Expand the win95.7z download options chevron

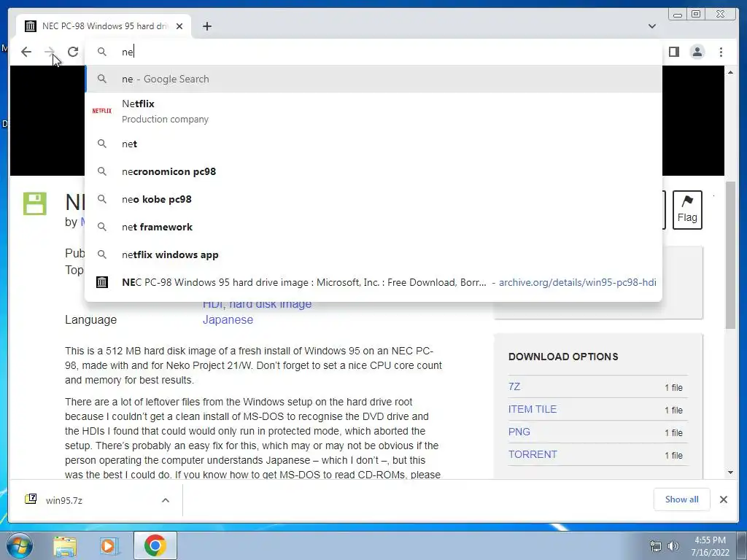(x=166, y=500)
